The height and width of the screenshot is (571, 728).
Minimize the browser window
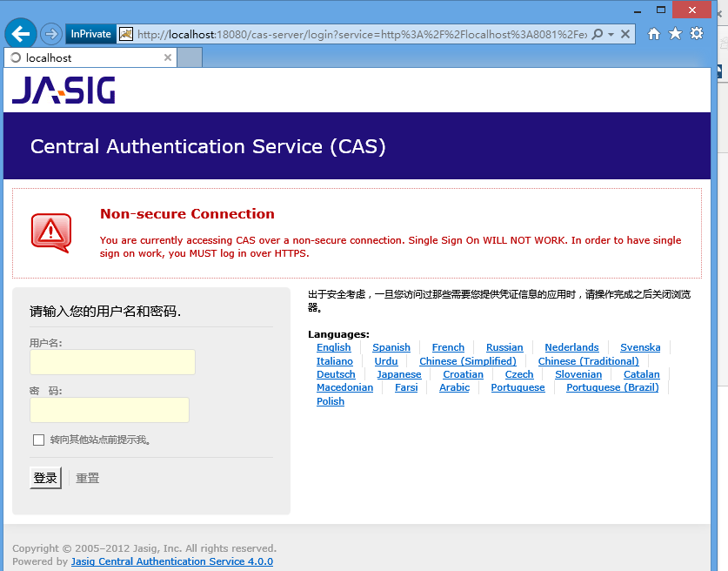coord(638,11)
